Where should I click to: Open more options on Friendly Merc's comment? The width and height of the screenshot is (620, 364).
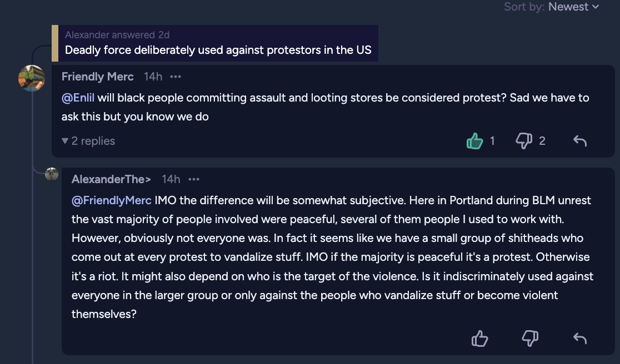pyautogui.click(x=176, y=77)
